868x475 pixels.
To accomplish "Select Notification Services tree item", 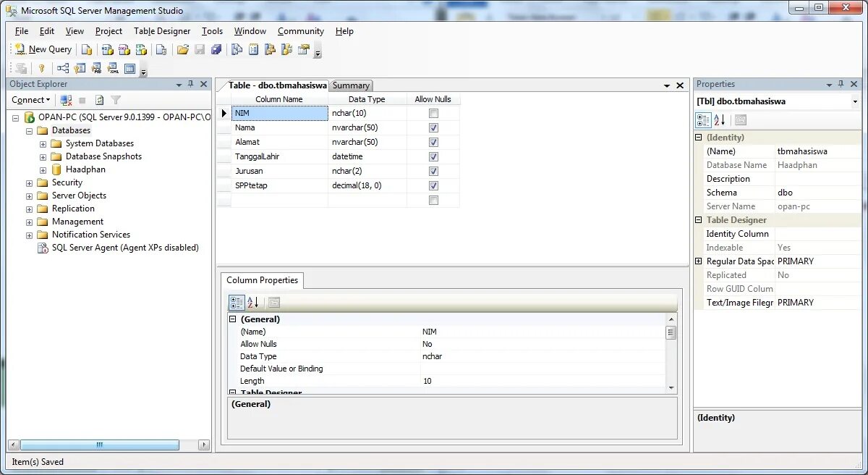I will click(91, 235).
